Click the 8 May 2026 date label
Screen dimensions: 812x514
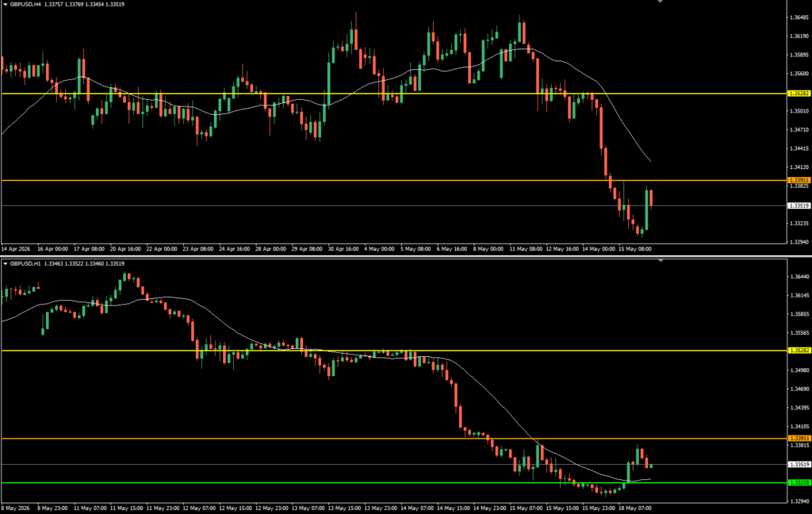pos(16,508)
